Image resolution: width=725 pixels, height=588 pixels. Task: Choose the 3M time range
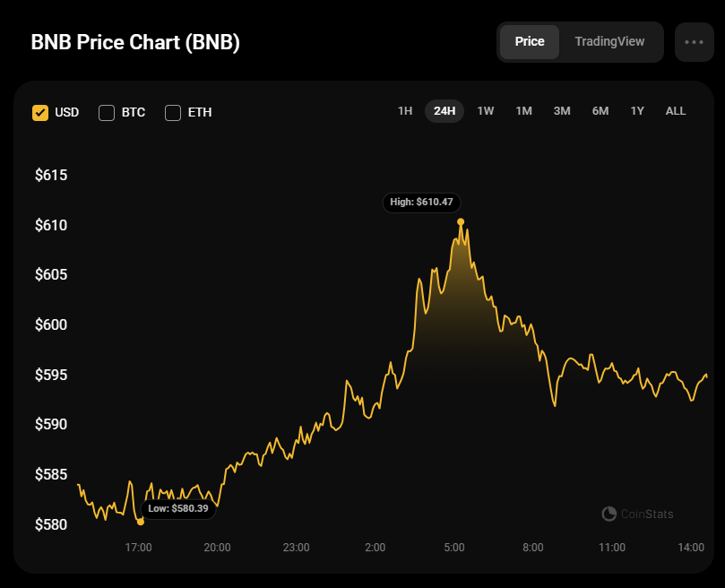point(562,111)
